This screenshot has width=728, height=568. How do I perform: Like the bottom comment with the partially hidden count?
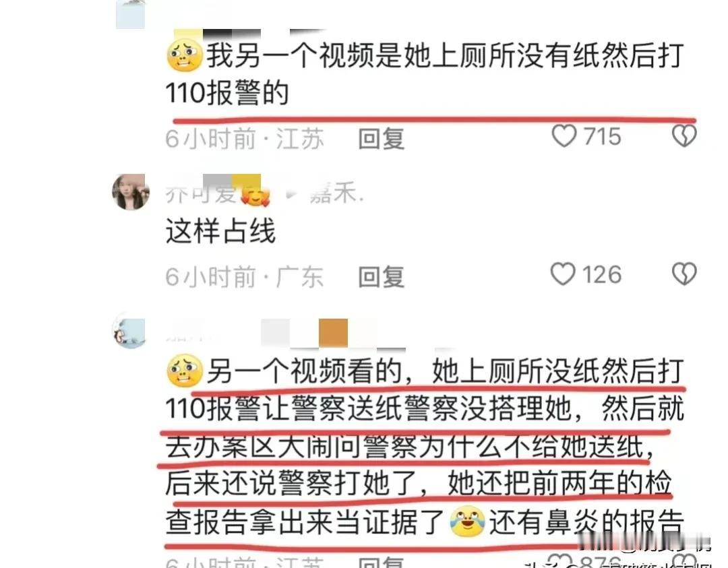point(560,561)
